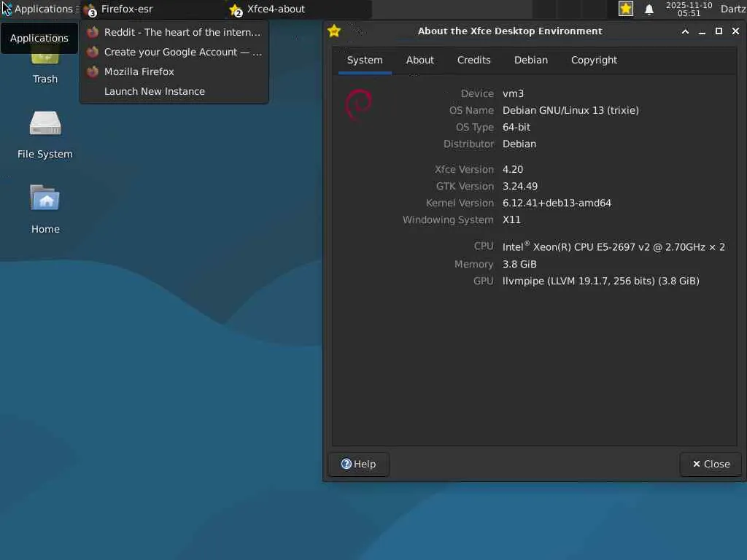Click the Reddit entry's Firefox icon

click(93, 32)
